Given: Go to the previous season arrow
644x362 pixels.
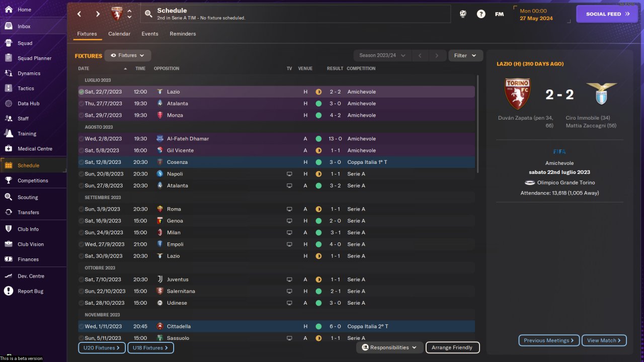Looking at the screenshot, I should pos(420,56).
